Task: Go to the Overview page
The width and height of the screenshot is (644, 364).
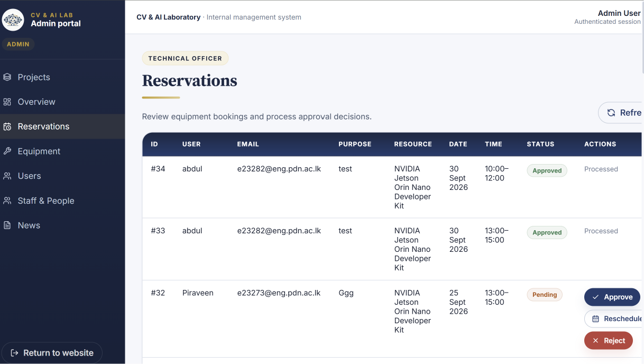Action: [62, 102]
